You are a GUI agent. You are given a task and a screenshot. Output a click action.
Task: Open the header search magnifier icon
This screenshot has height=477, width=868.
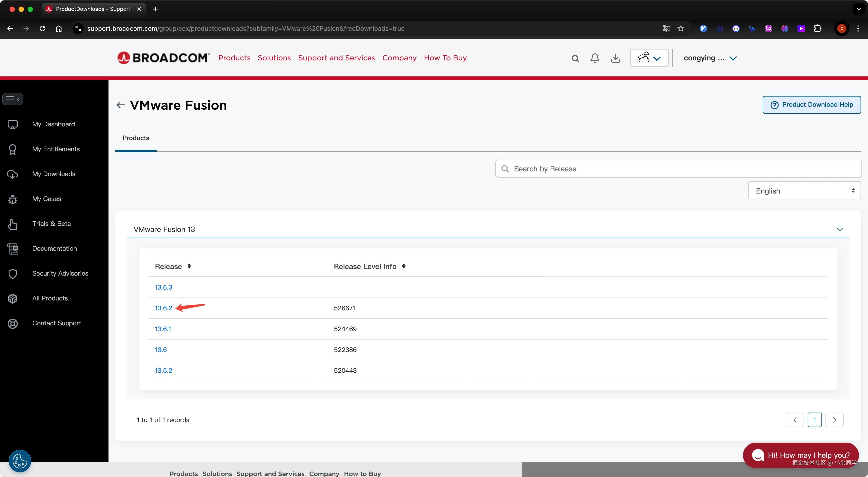[575, 59]
